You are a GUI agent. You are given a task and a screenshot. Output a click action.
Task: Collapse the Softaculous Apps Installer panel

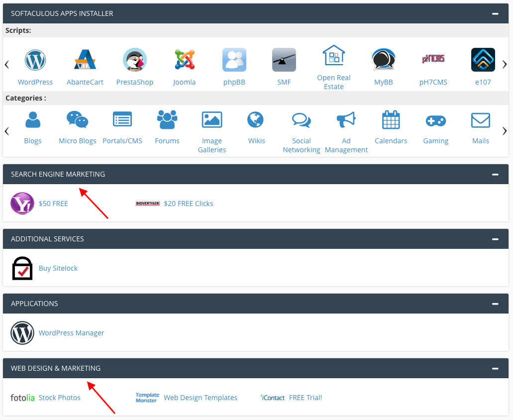pos(495,14)
